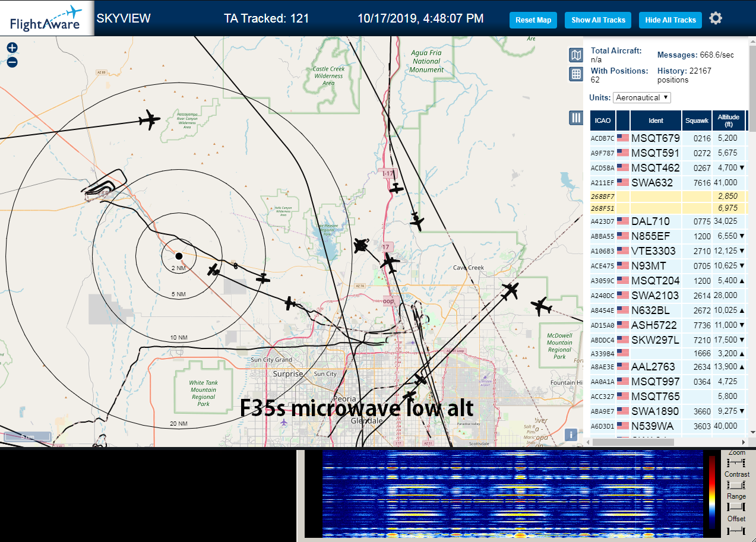Select the highlighted row with ICAO 268F51
Viewport: 756px width, 542px height.
tap(669, 208)
